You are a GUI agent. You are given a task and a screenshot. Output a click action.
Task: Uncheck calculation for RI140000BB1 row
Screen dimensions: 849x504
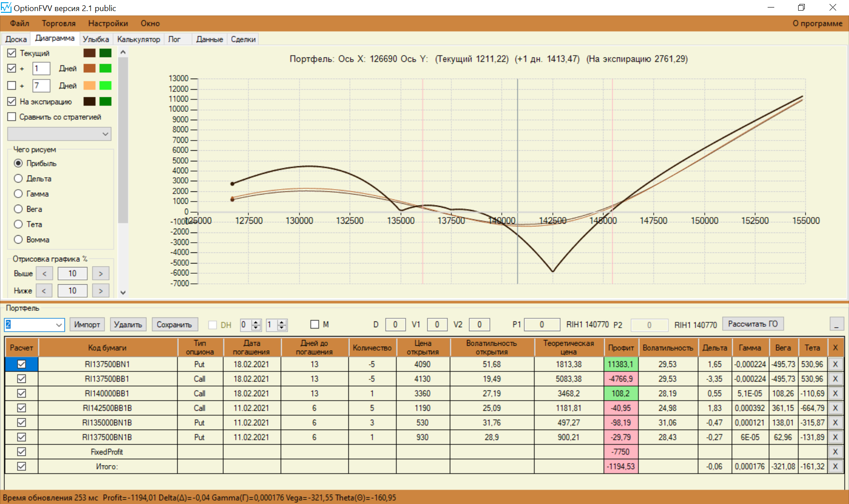[21, 393]
